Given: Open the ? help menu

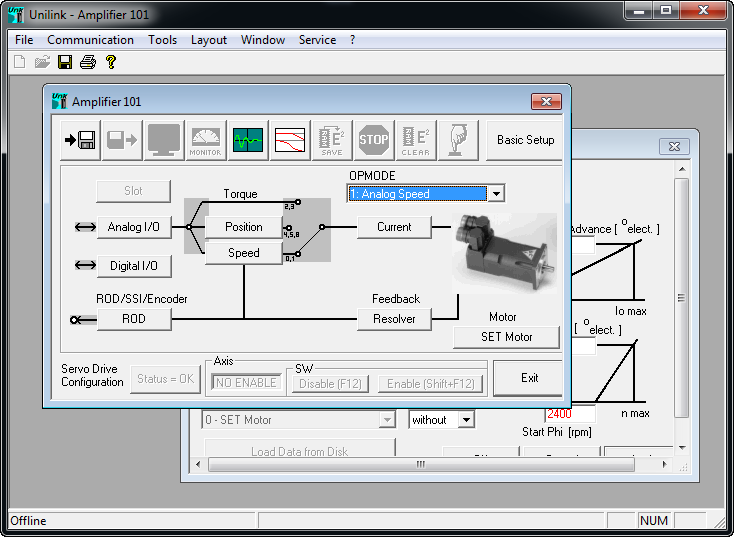Looking at the screenshot, I should (352, 40).
